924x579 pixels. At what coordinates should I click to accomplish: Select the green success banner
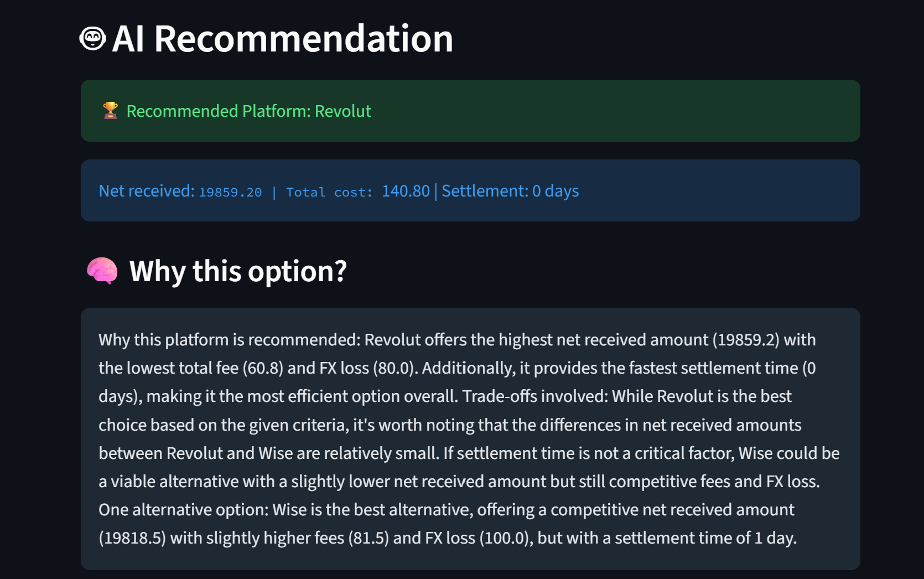coord(470,111)
